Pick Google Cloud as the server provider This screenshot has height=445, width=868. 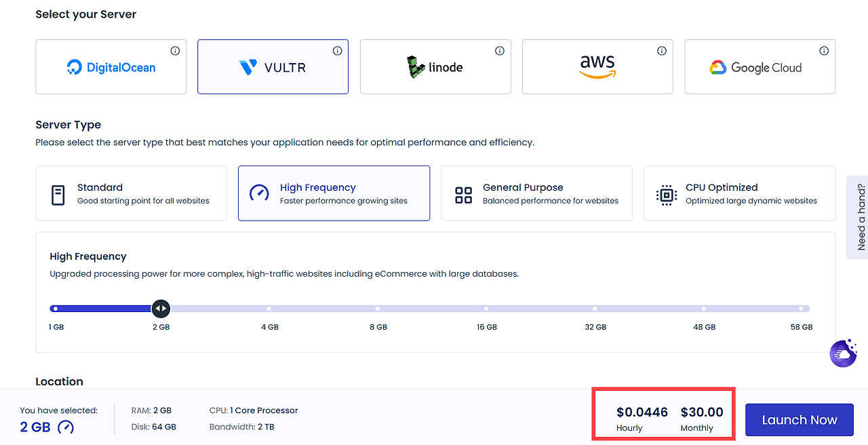click(759, 67)
